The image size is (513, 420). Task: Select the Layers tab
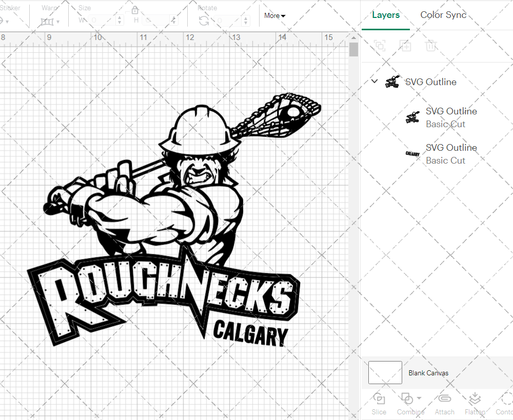click(x=386, y=15)
